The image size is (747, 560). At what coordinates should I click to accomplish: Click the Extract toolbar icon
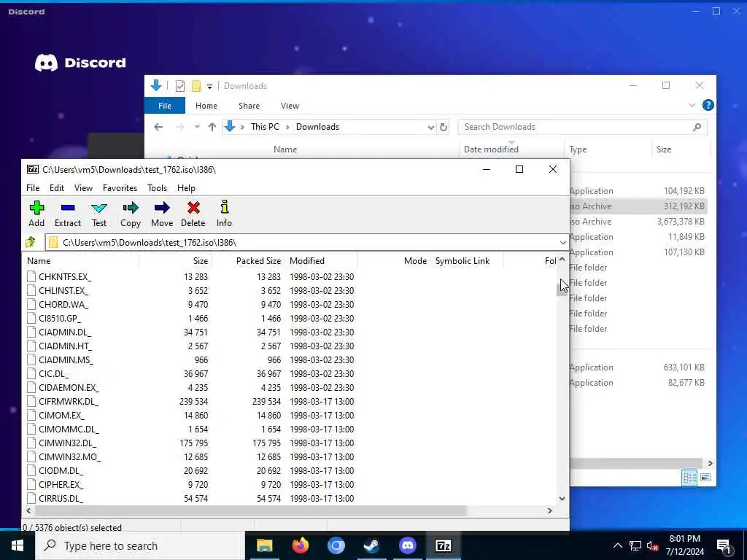pos(68,214)
